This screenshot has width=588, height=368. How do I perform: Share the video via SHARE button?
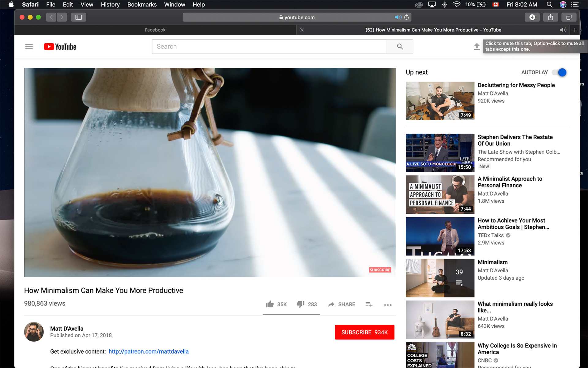341,304
